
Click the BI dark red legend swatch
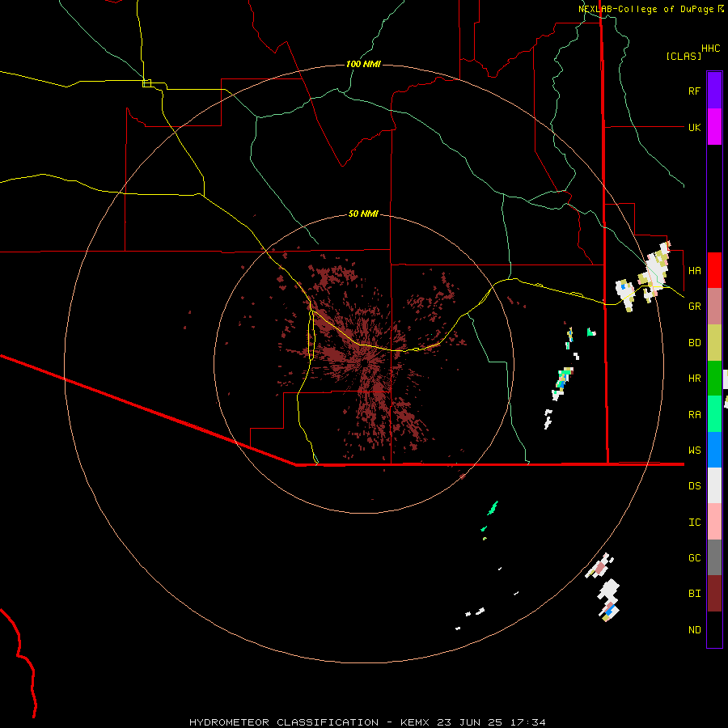point(714,594)
